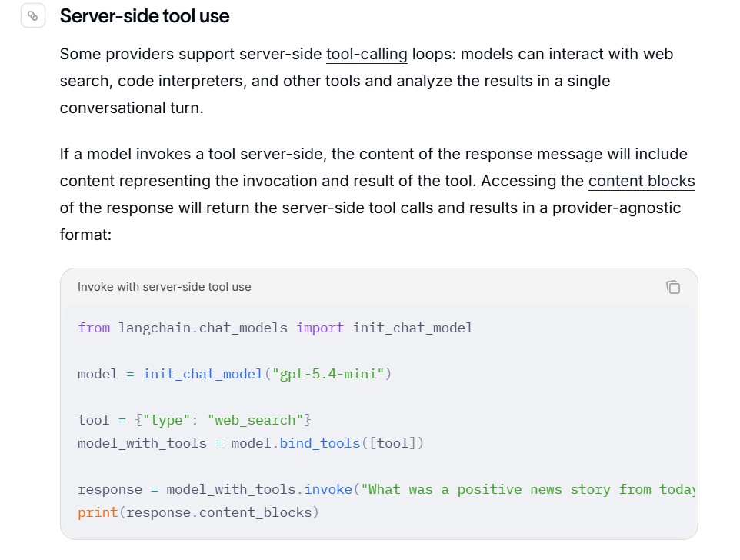Click the 'Invoke with server-side tool use' code title
Image resolution: width=740 pixels, height=560 pixels.
165,287
